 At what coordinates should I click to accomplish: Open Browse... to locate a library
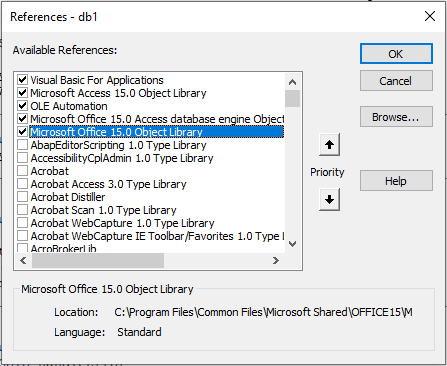tap(396, 117)
